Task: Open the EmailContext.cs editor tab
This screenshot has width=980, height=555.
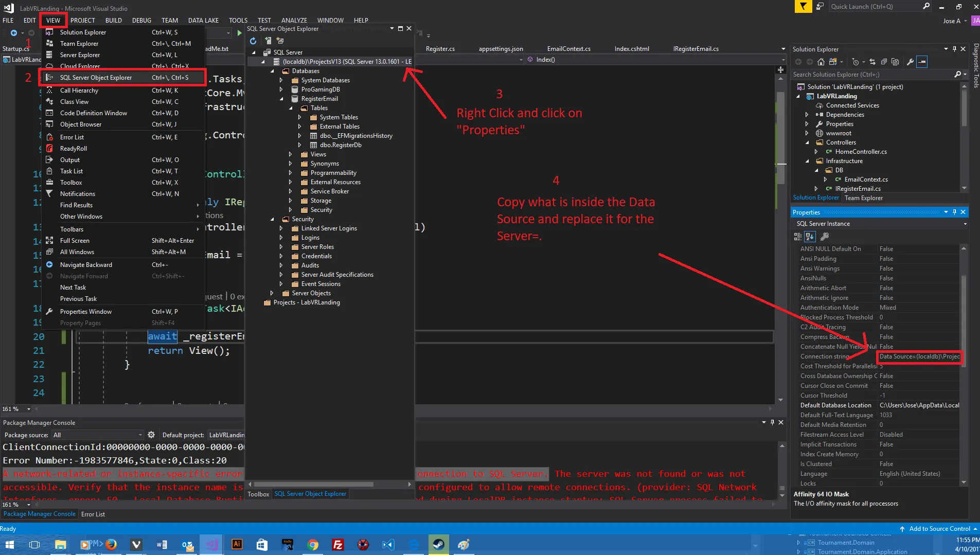Action: click(x=568, y=49)
